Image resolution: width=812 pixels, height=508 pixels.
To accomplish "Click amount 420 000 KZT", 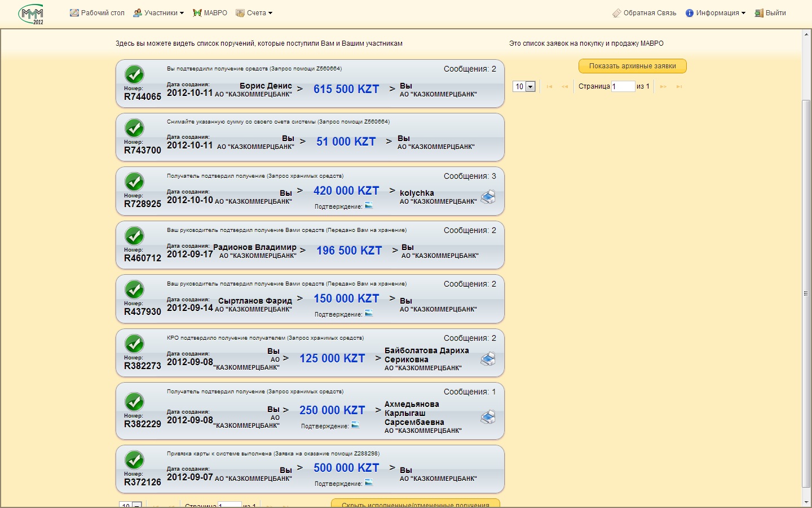I will click(x=346, y=191).
